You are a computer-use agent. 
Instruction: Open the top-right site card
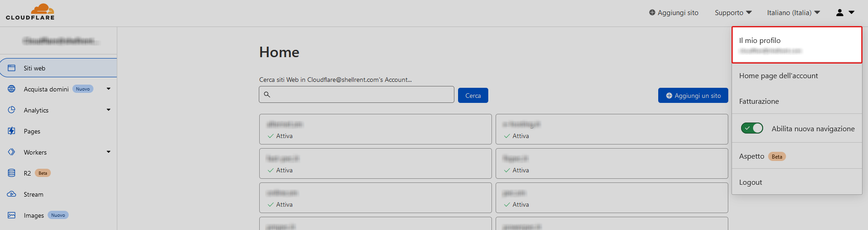coord(612,129)
